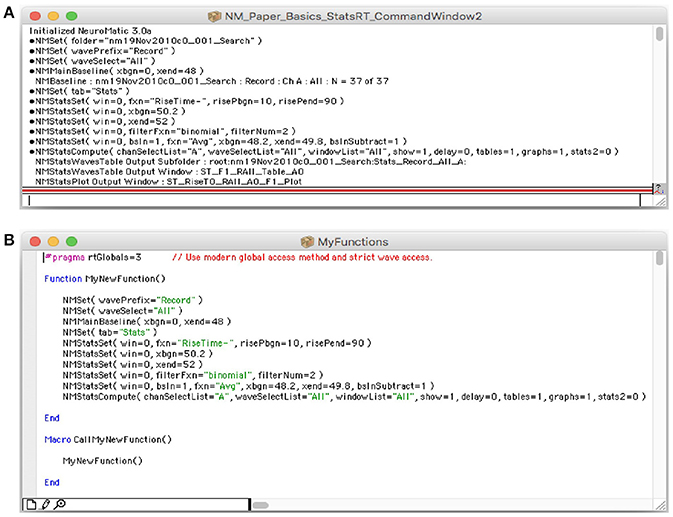Click the command line input field
673x517 pixels.
[331, 200]
